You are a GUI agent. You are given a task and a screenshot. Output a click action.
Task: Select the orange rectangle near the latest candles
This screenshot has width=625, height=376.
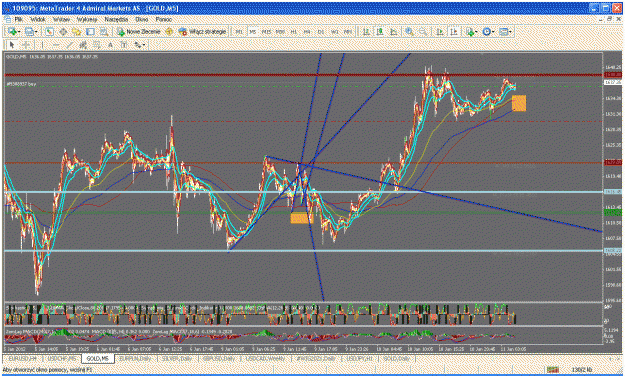(519, 103)
